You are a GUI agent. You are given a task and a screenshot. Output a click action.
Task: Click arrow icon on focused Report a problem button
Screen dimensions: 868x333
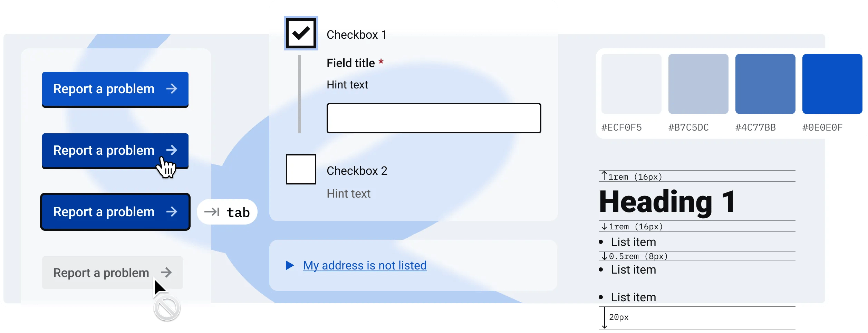click(x=172, y=212)
